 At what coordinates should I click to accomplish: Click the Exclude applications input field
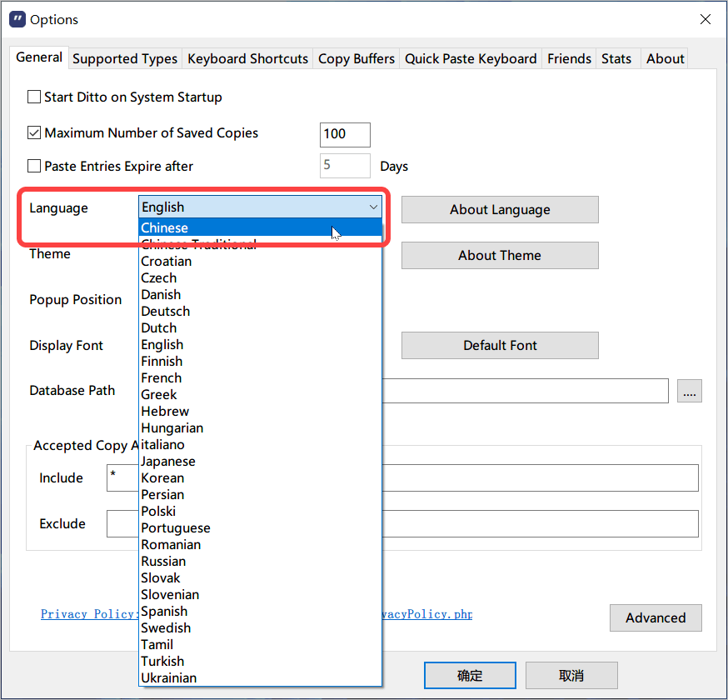pos(402,524)
